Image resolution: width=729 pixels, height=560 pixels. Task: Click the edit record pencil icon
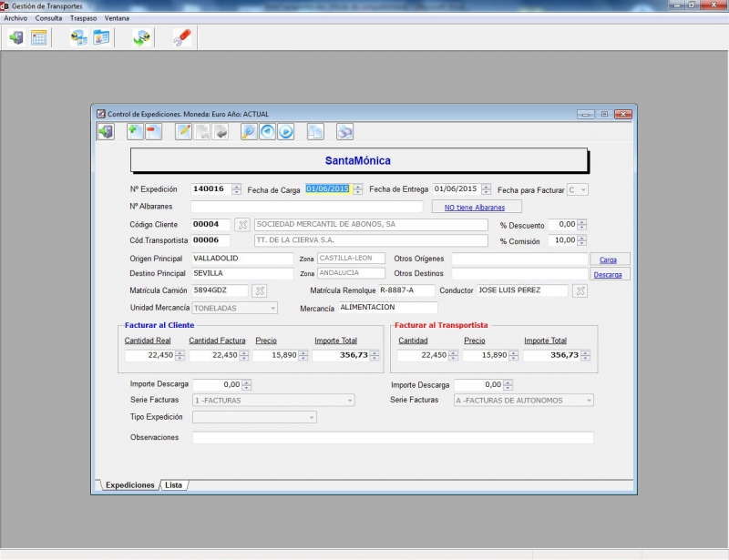183,132
